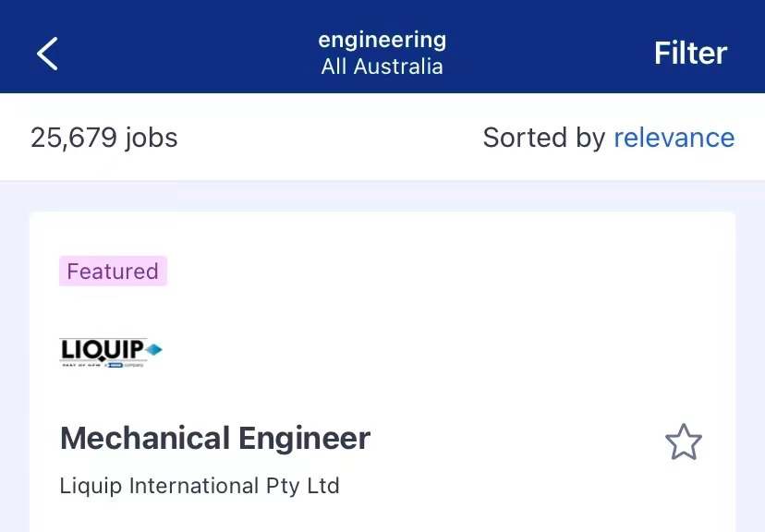The height and width of the screenshot is (532, 765).
Task: Tap the Liquip company logo
Action: click(110, 352)
